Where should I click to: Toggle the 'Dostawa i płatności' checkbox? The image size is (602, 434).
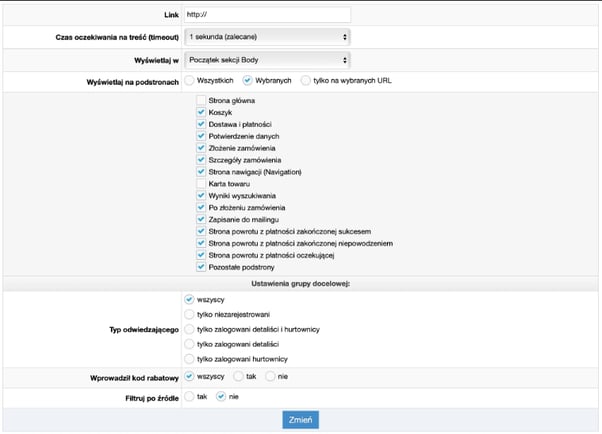(x=201, y=125)
